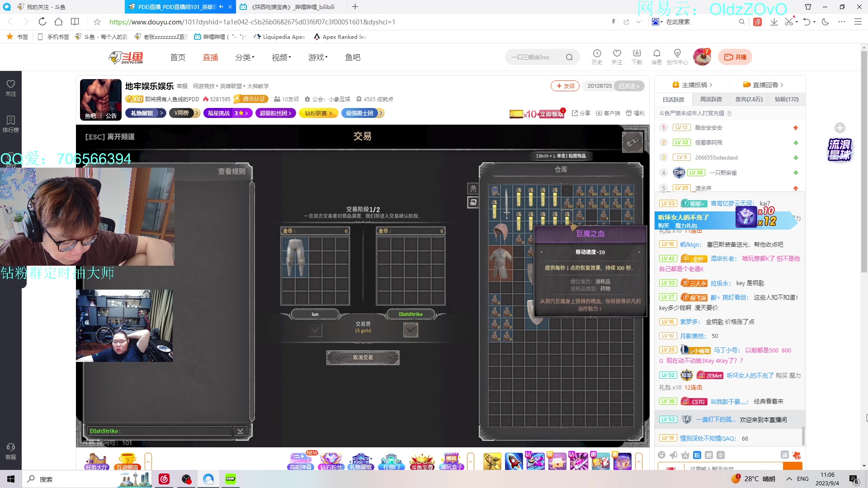Click the gray plus circle on right side
The image size is (868, 488).
point(840,128)
